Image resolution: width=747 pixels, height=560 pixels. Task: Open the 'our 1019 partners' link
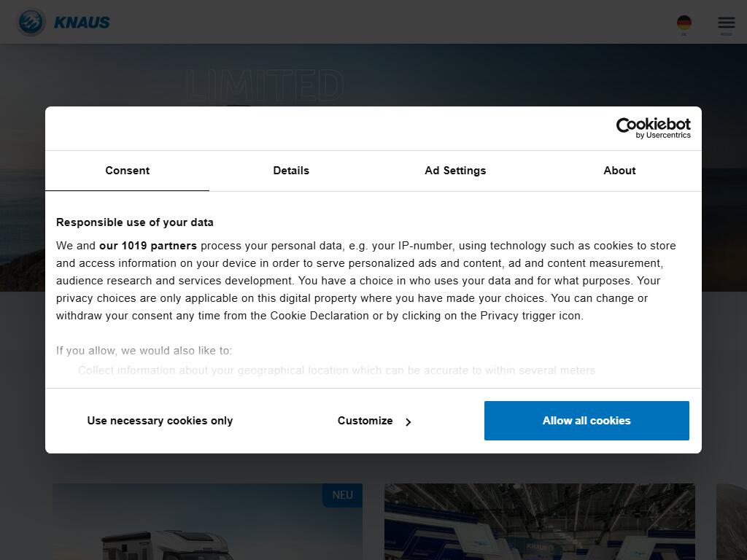[x=148, y=246]
